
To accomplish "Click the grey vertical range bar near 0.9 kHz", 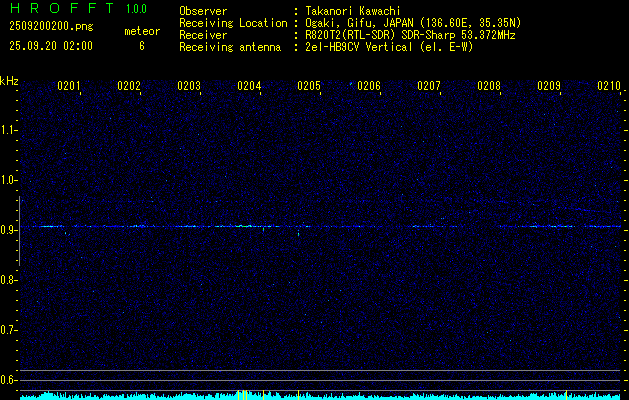I will (19, 231).
